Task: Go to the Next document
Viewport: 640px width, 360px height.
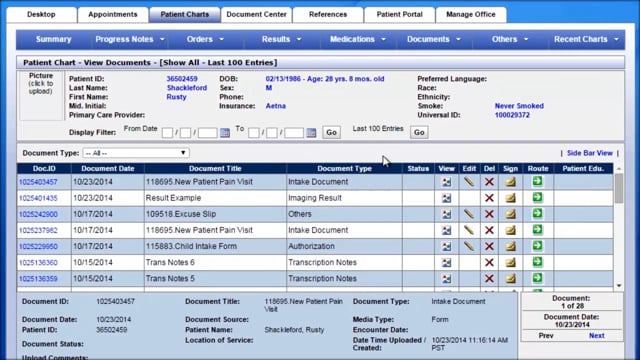Action: (596, 336)
